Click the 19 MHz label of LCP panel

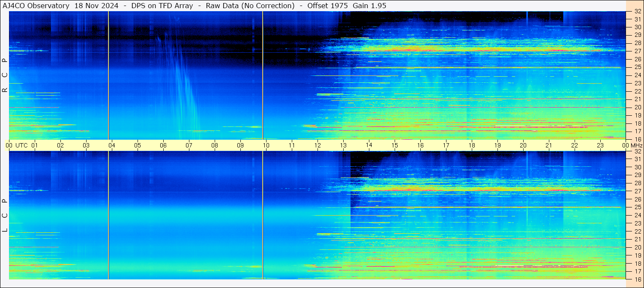[x=637, y=255]
